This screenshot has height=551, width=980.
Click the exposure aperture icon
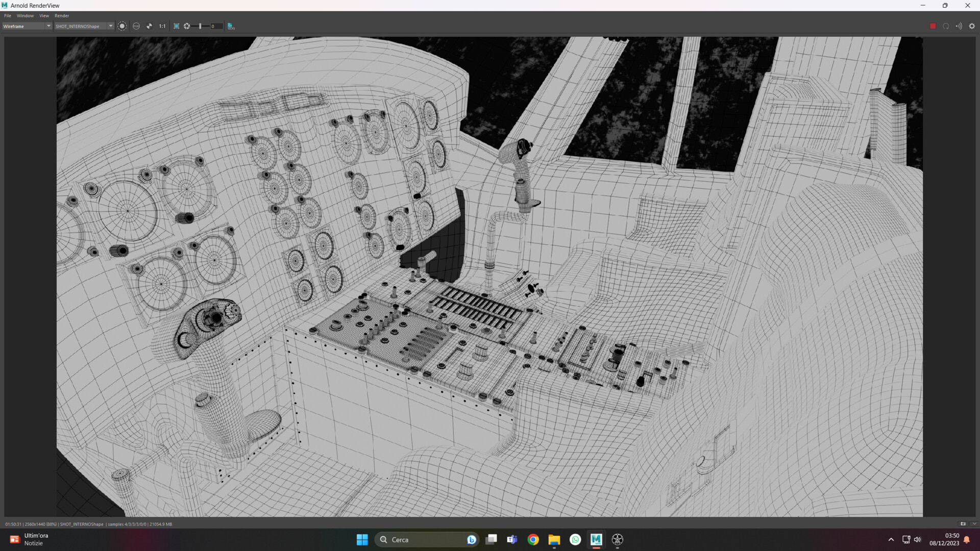(x=187, y=26)
